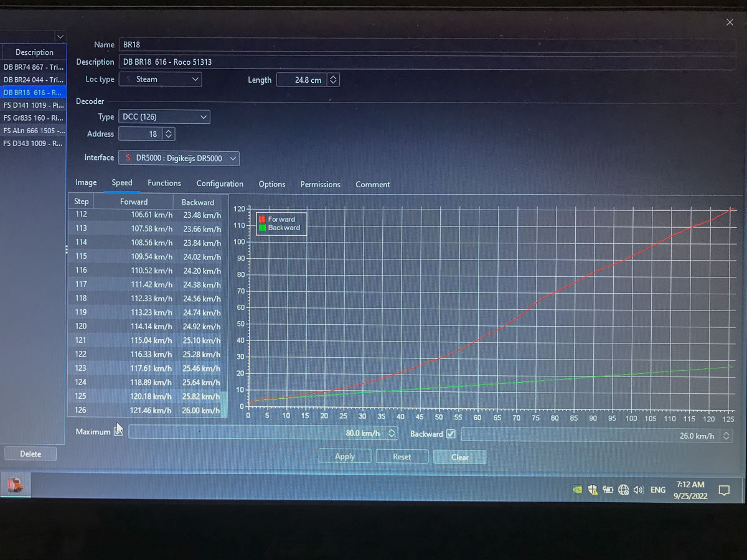
Task: Click the Delete button
Action: [x=31, y=454]
